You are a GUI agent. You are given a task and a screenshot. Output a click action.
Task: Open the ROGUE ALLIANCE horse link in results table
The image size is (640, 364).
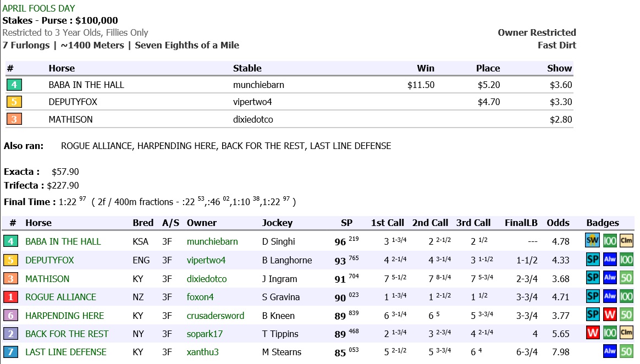[x=60, y=297]
